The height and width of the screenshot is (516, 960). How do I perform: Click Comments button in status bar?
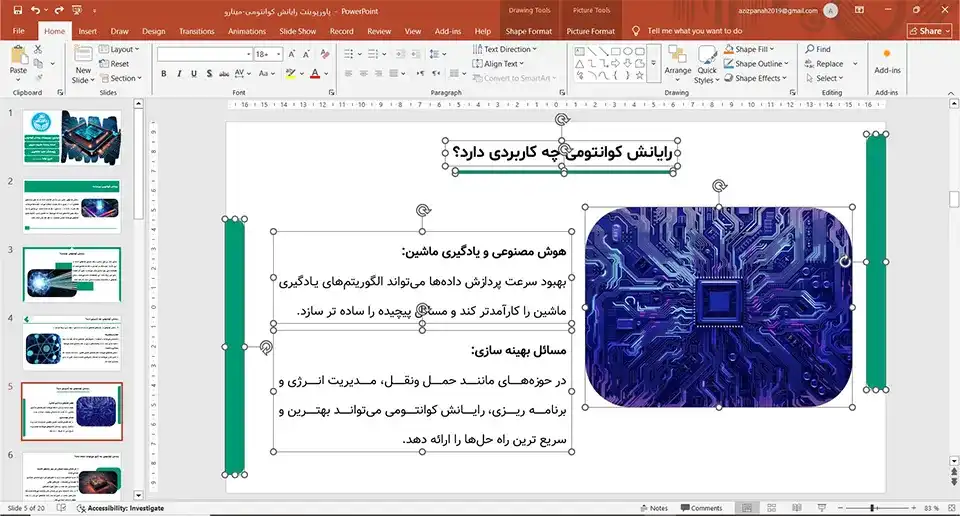pos(702,508)
